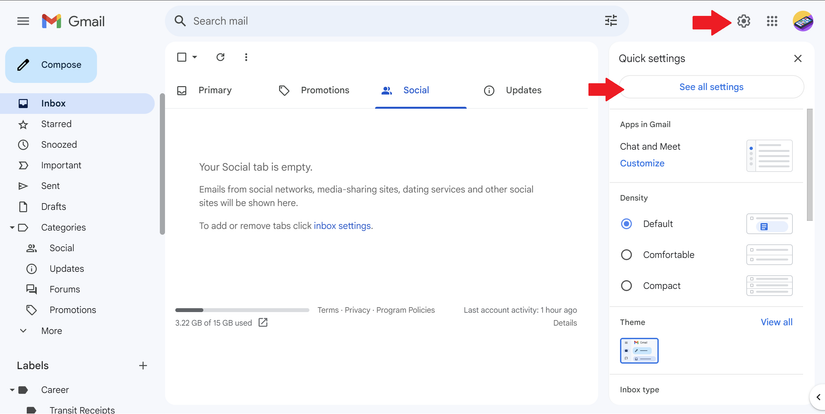Click See all settings button
Screen dimensions: 825x414
click(x=711, y=87)
